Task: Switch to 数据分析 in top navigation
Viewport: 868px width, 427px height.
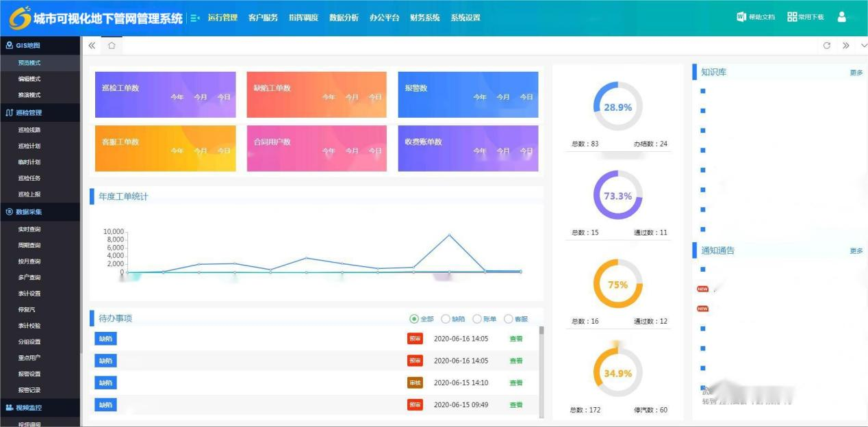Action: click(344, 18)
